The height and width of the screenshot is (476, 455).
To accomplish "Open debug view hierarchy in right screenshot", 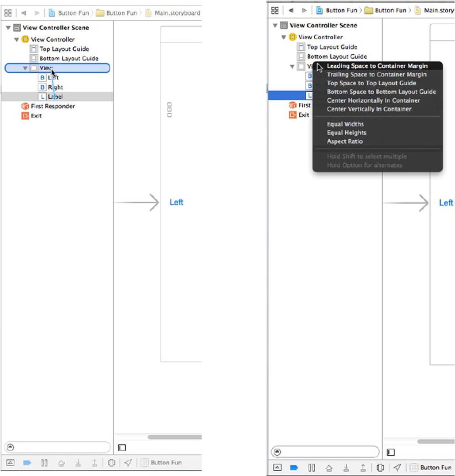I will (x=380, y=468).
